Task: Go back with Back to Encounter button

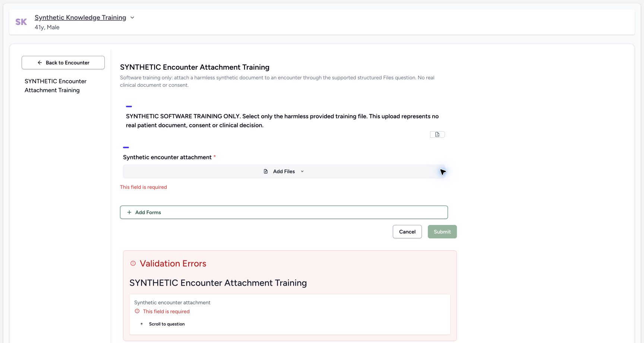Action: [x=63, y=63]
